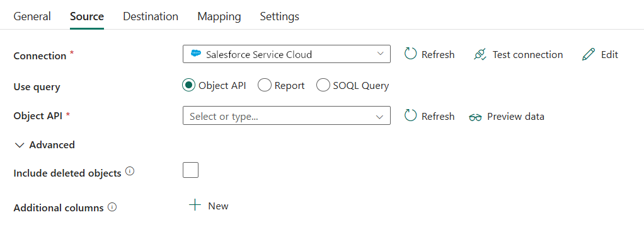The width and height of the screenshot is (644, 234).
Task: Click the Refresh icon beside Object API
Action: 410,115
